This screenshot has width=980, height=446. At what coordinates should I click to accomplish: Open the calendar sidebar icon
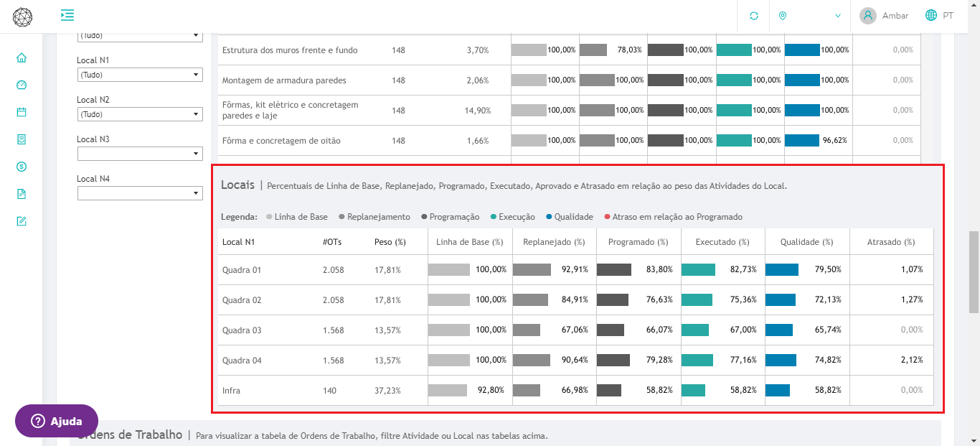coord(22,112)
